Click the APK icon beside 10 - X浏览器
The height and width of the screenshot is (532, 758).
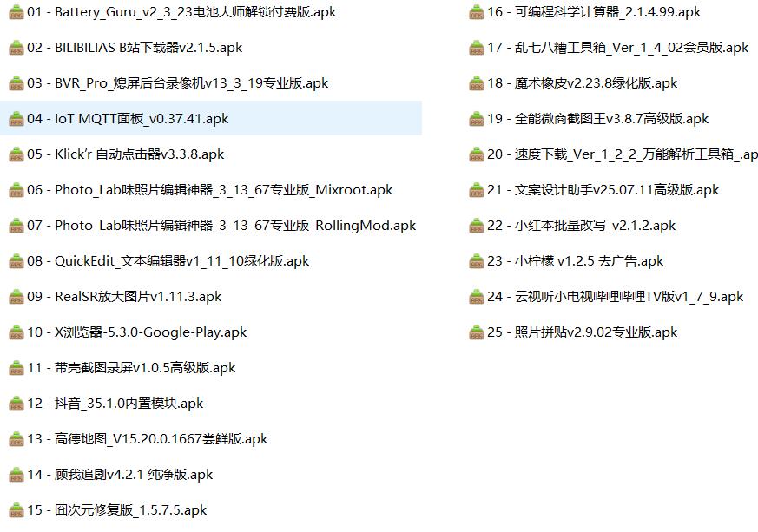[x=16, y=332]
